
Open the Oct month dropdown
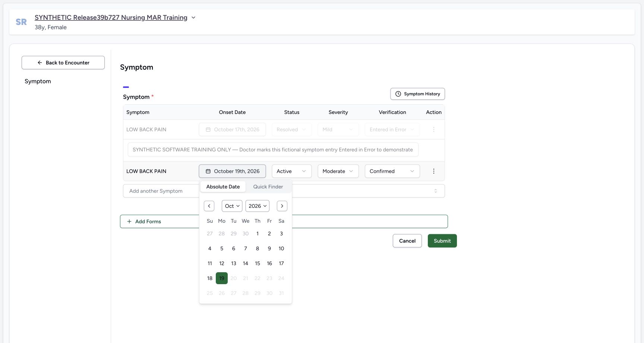(232, 206)
